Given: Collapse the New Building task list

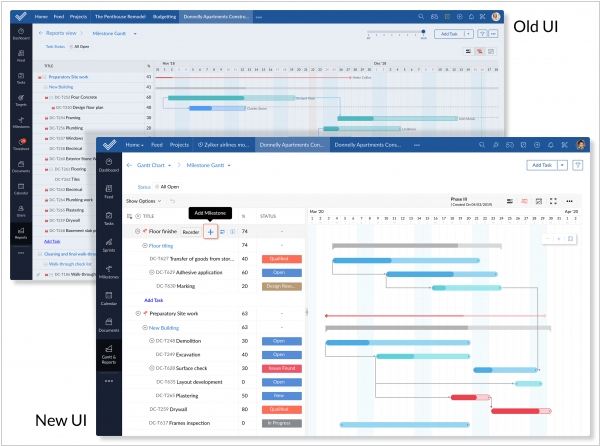Looking at the screenshot, I should (144, 327).
